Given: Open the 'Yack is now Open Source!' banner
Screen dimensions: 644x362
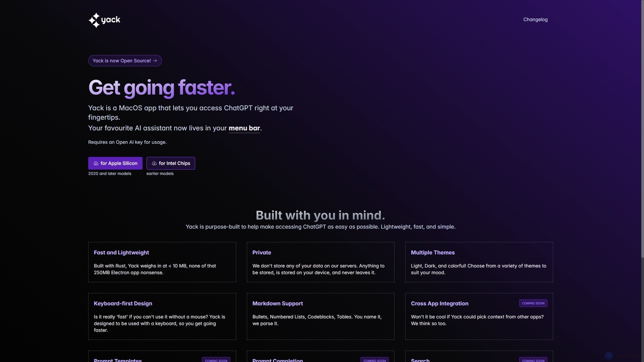Looking at the screenshot, I should point(125,61).
